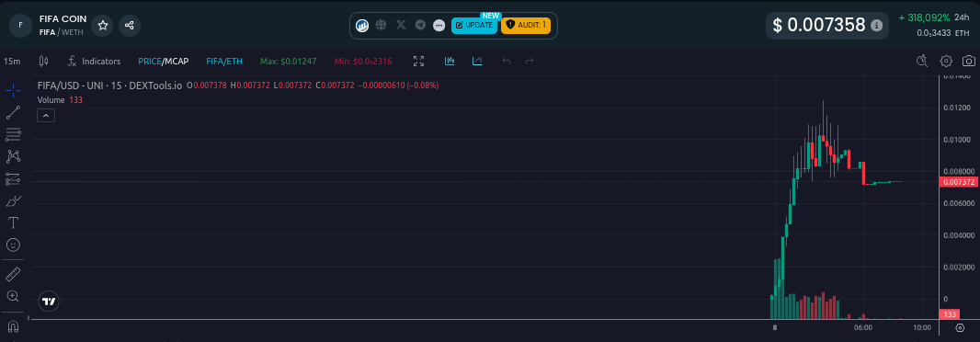Image resolution: width=980 pixels, height=342 pixels.
Task: Click the 06:00 time axis label
Action: pos(862,327)
